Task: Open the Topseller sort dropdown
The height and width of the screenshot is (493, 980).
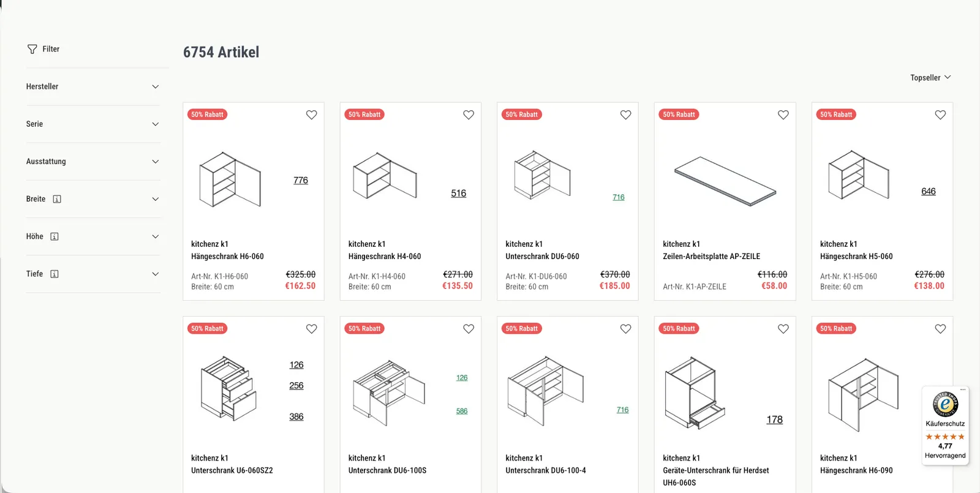Action: (930, 78)
